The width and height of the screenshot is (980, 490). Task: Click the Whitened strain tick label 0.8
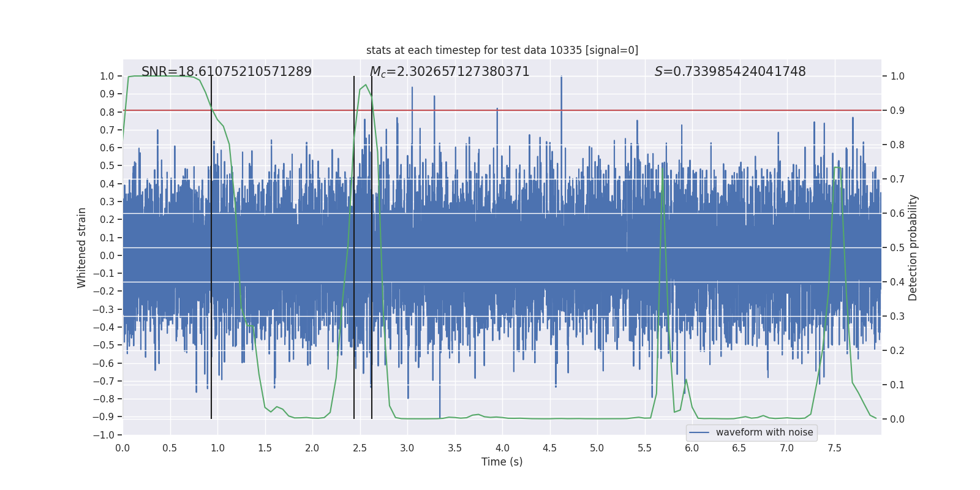107,112
